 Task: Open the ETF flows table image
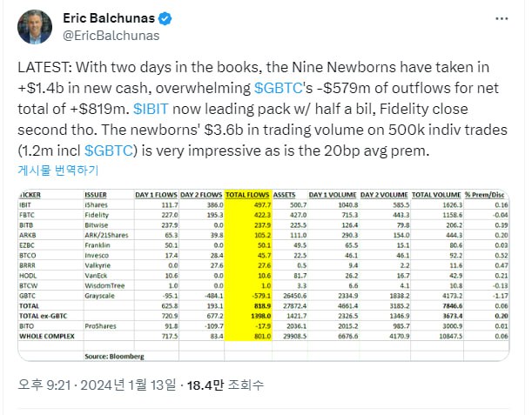coord(264,275)
